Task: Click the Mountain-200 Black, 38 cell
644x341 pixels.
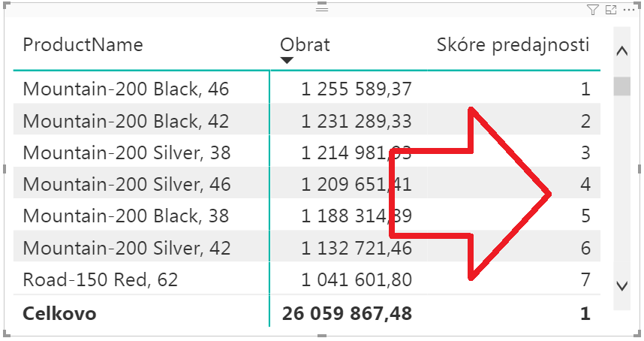Action: click(125, 216)
